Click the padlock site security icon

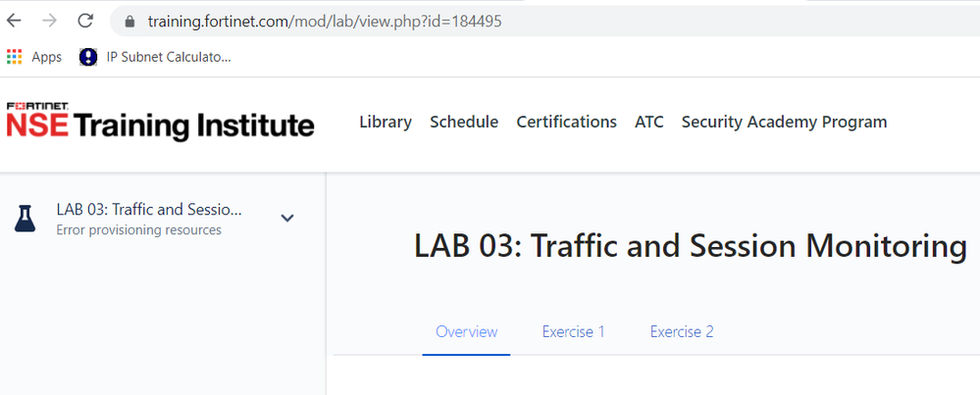click(130, 22)
